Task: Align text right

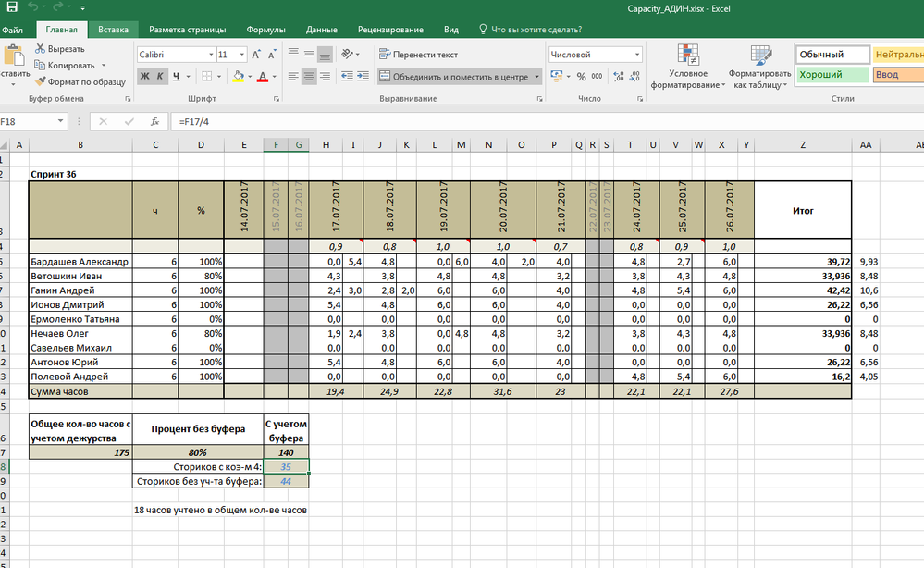Action: pos(325,77)
